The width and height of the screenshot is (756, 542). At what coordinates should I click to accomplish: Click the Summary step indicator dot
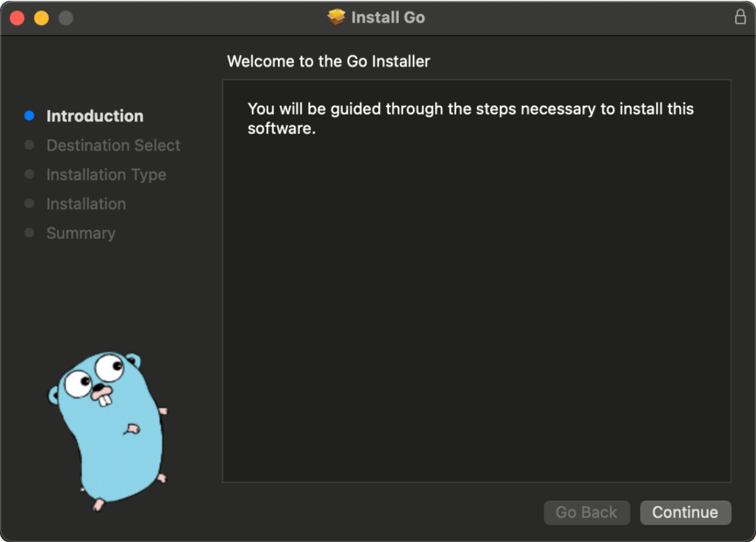tap(29, 233)
